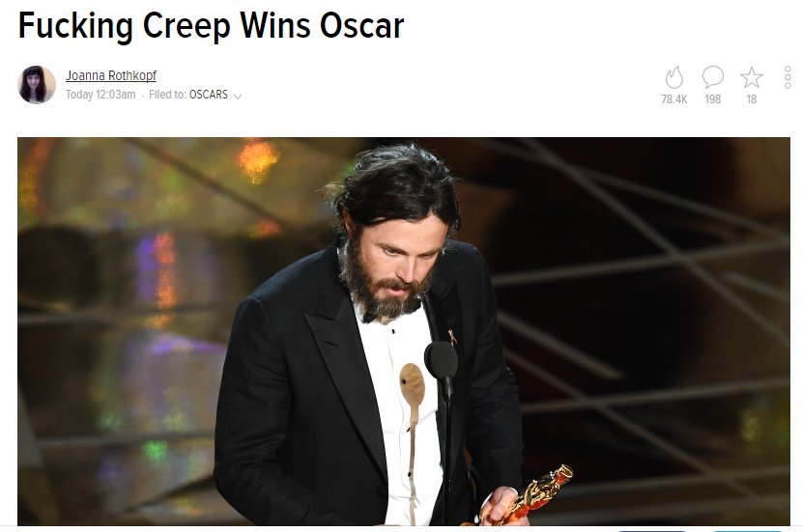Click the flame recommend icon

(674, 77)
